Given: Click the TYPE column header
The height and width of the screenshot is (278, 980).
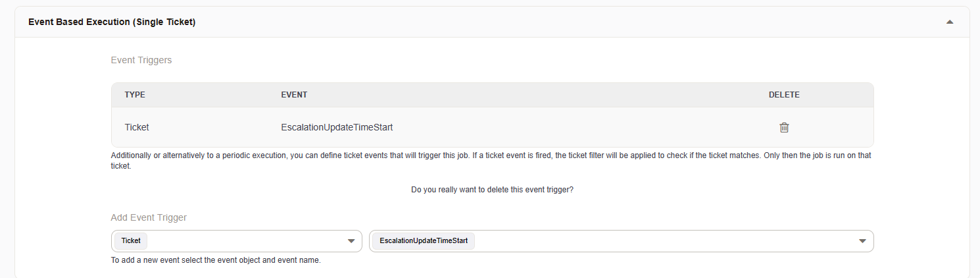Looking at the screenshot, I should (x=135, y=95).
